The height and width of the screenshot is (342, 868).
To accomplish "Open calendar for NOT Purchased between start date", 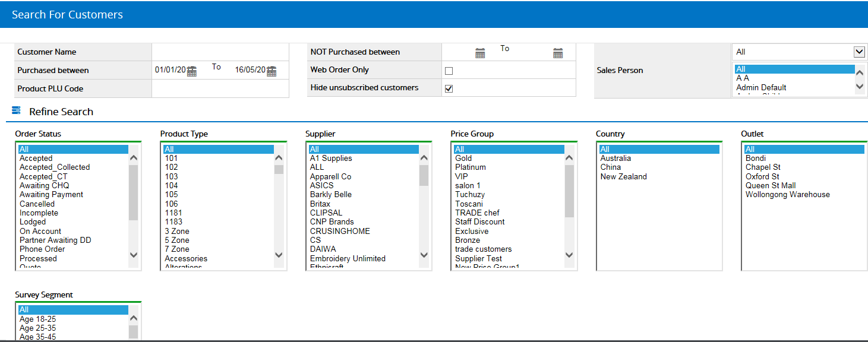I will pos(480,53).
